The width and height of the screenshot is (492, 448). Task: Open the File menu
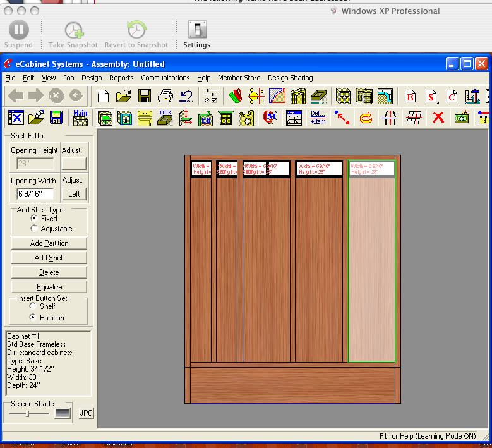pos(10,78)
